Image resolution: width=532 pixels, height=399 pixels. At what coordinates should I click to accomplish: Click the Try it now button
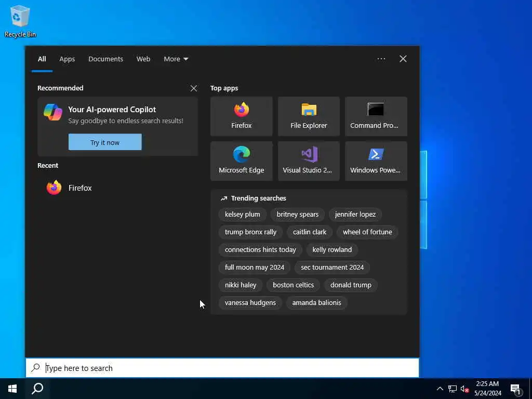coord(105,142)
